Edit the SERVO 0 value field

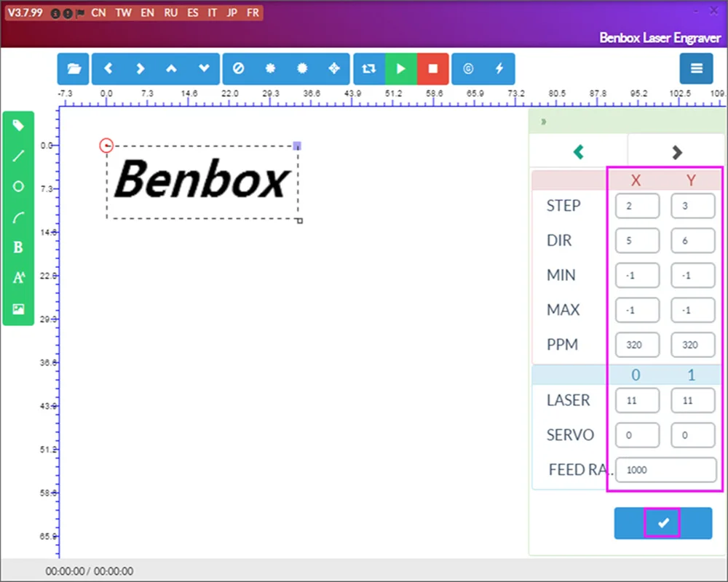click(637, 435)
